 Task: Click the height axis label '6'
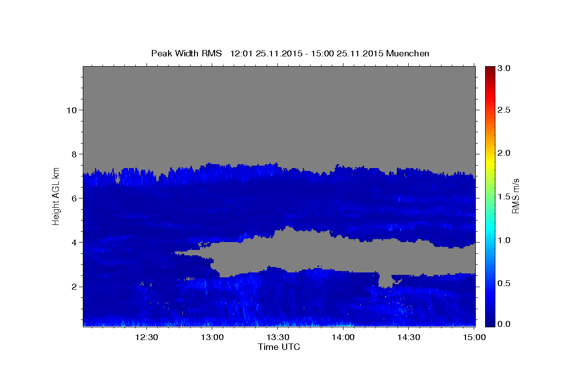pos(73,198)
